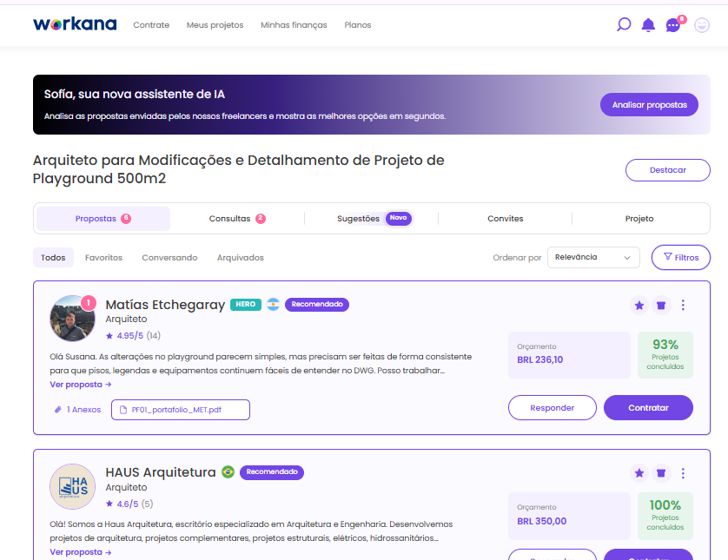Click the Destacar button
Screen dimensions: 728x560
coord(668,170)
